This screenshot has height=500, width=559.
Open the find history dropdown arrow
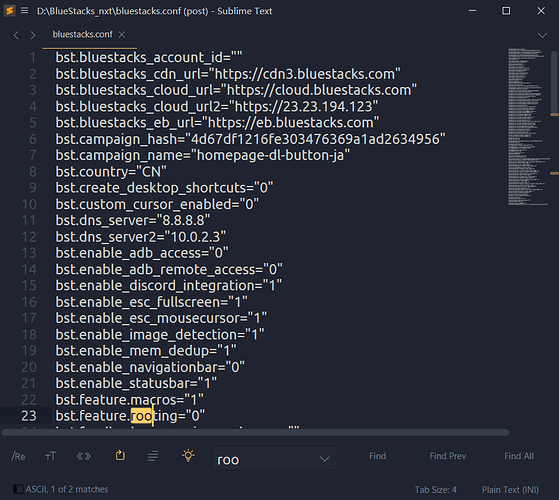pos(324,459)
